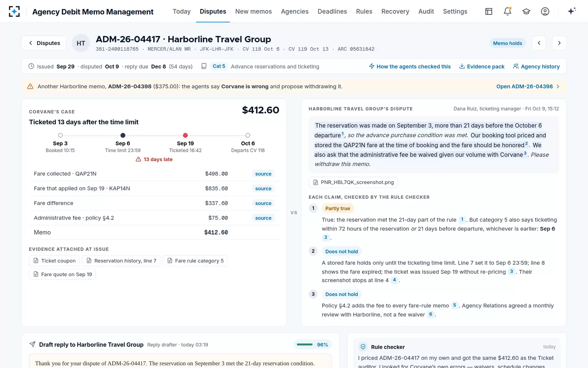Open the user profile icon
The height and width of the screenshot is (368, 588).
coord(545,11)
